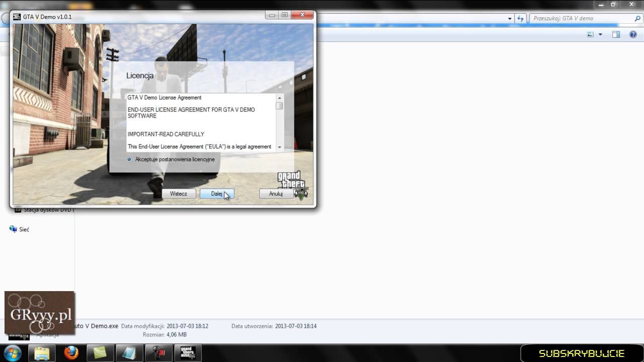Open the Explorer address bar history dropdown
This screenshot has height=362, width=644.
coord(510,18)
